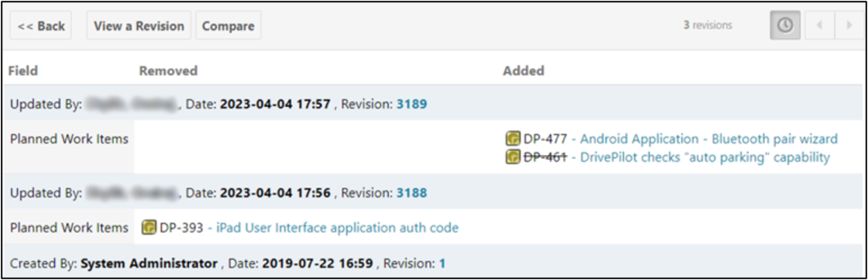Go to previous revision arrow
The height and width of the screenshot is (280, 868).
point(820,25)
